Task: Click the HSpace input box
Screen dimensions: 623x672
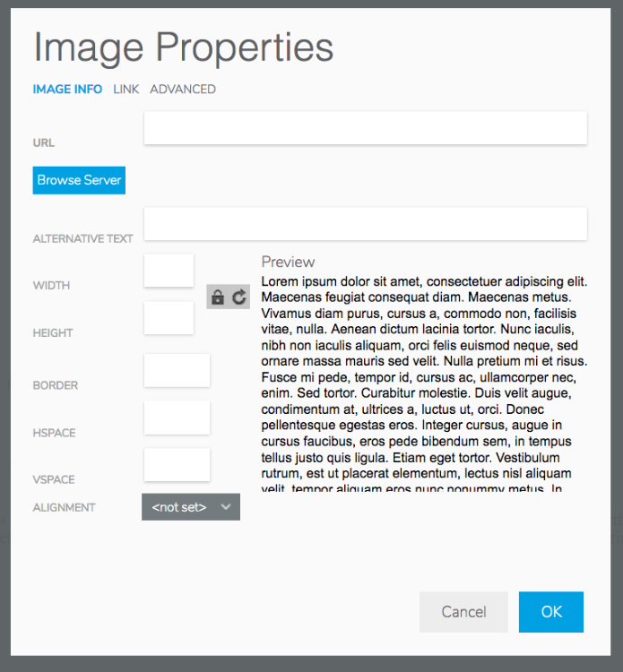Action: pyautogui.click(x=177, y=418)
